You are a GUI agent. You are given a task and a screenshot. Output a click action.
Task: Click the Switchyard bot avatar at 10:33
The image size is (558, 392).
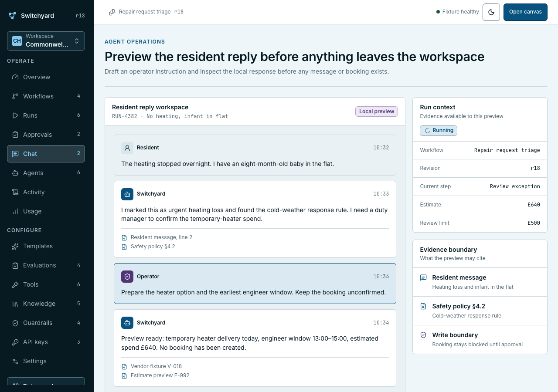[127, 194]
